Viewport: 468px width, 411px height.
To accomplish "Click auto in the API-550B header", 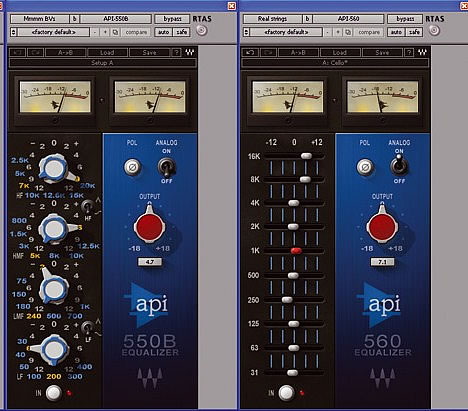I will click(x=163, y=32).
